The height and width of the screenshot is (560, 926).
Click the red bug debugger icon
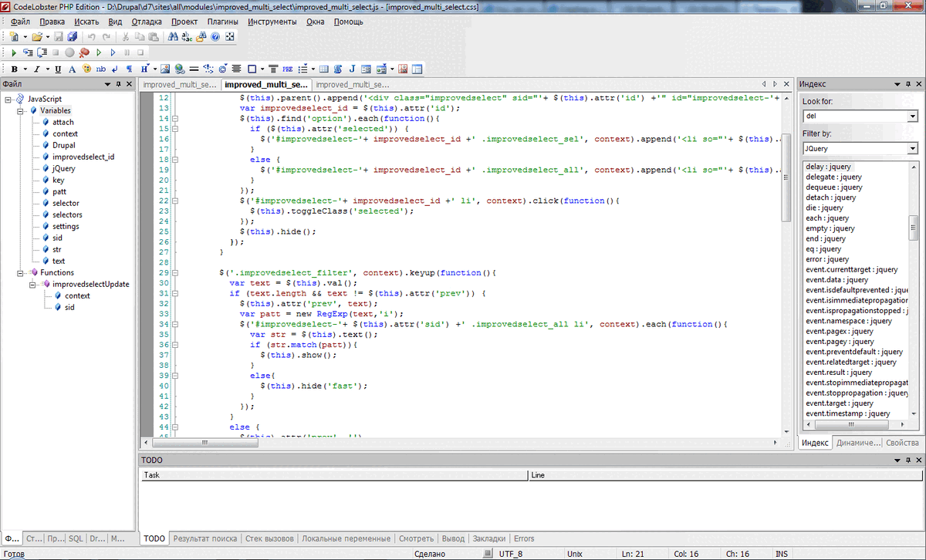coord(84,52)
